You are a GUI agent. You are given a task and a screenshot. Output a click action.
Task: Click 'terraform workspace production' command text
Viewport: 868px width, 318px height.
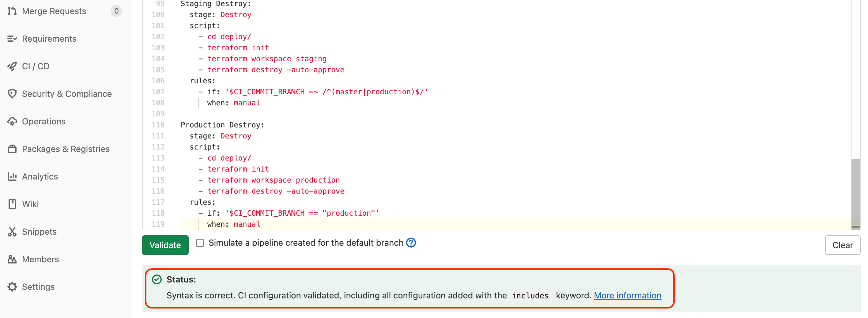[274, 180]
